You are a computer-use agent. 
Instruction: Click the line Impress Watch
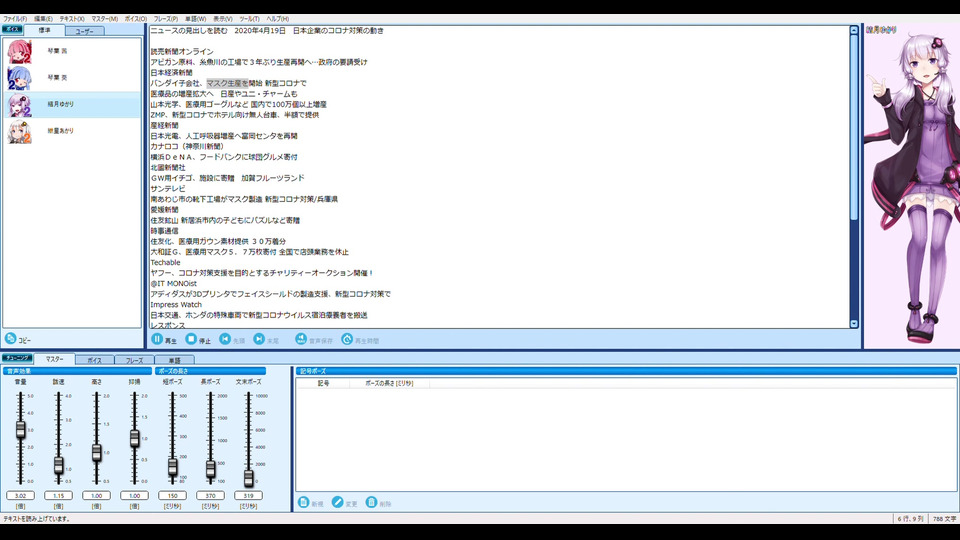[176, 304]
